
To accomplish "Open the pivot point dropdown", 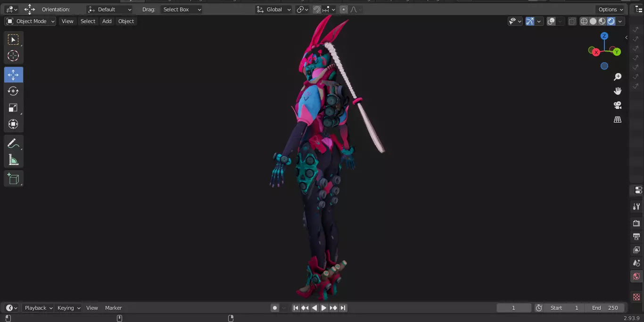I will (x=302, y=9).
